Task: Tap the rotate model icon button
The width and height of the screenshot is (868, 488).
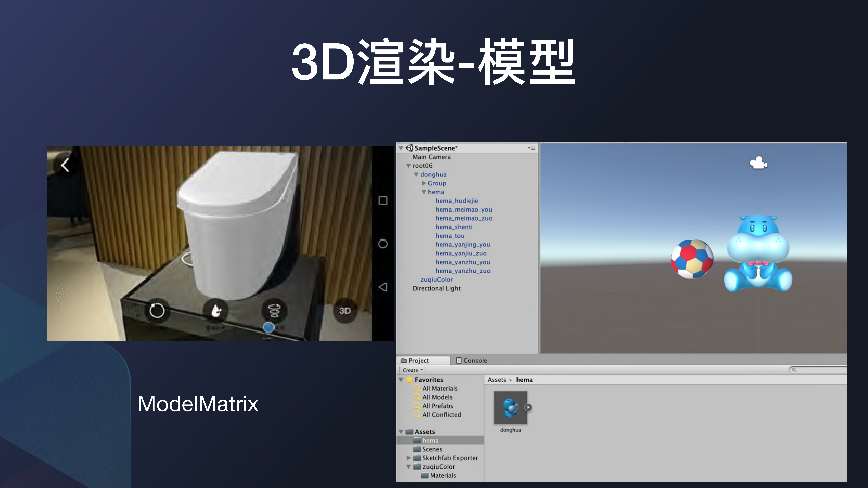Action: pyautogui.click(x=275, y=311)
